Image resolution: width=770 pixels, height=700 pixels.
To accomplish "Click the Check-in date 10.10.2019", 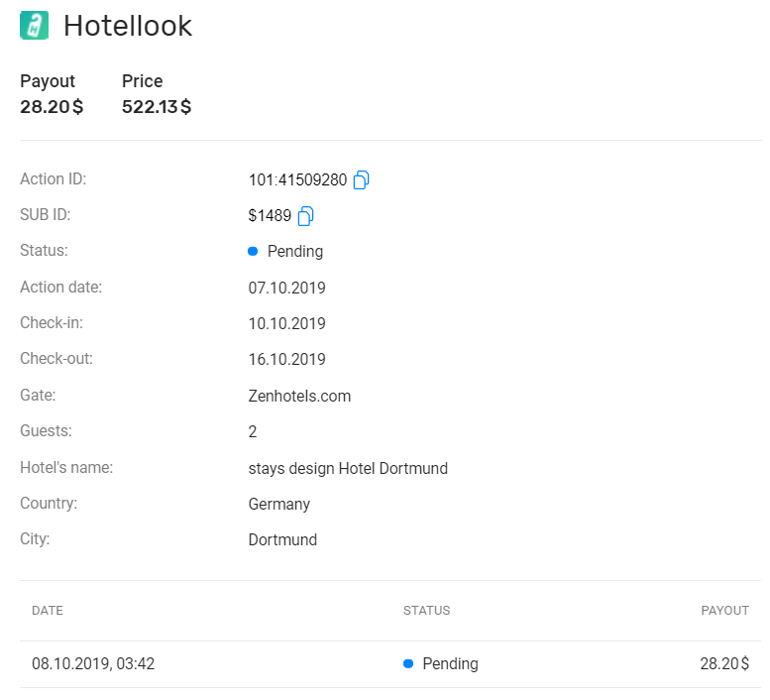I will coord(286,323).
